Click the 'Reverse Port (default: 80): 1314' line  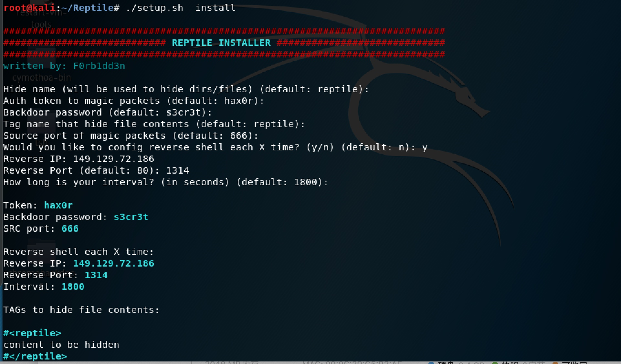tap(96, 170)
